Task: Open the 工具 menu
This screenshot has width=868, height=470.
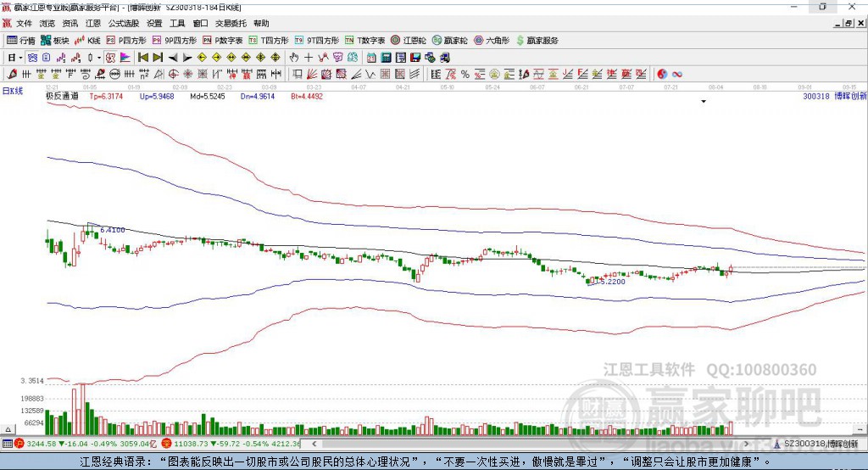Action: point(177,23)
